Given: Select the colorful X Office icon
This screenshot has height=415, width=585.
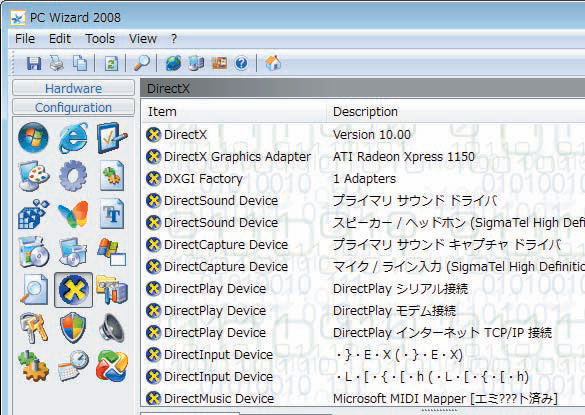Looking at the screenshot, I should pyautogui.click(x=112, y=366).
